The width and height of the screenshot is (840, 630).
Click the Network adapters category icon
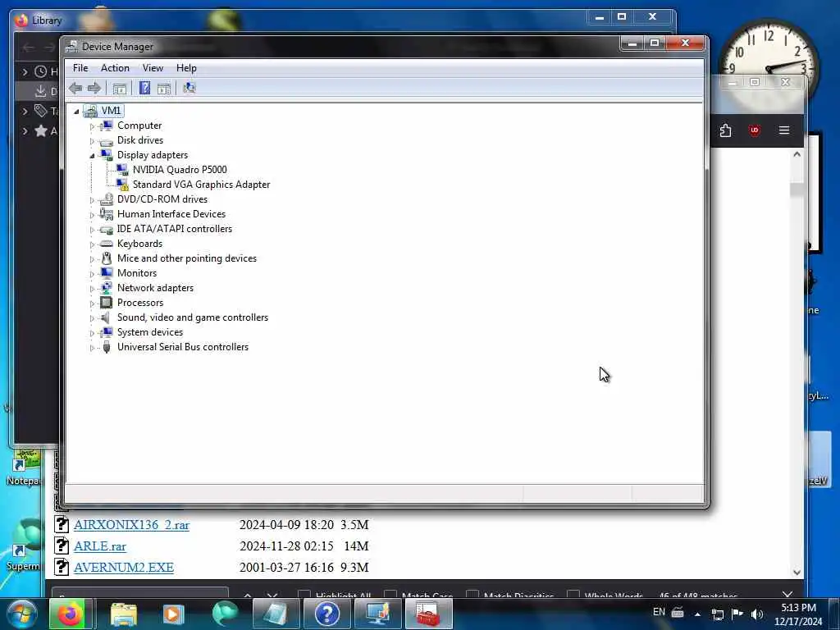click(x=107, y=288)
